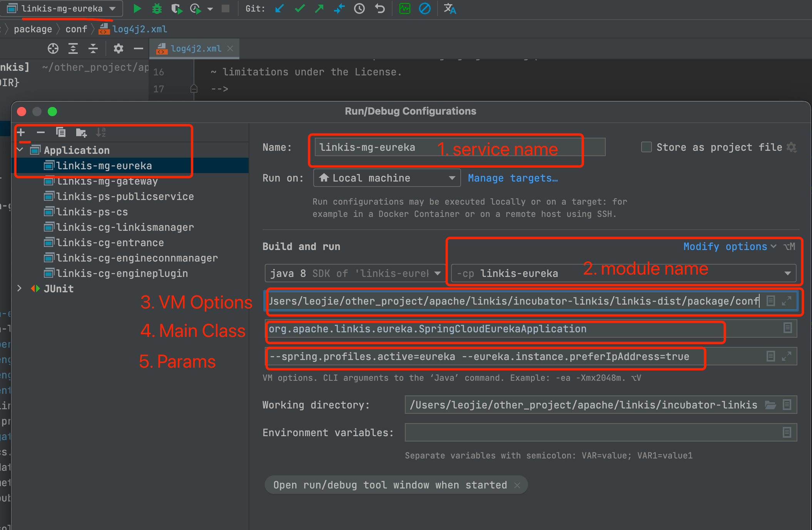Click the Manage targets link

513,178
